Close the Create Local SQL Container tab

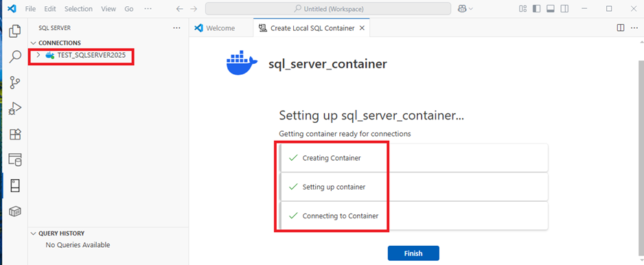tap(362, 28)
